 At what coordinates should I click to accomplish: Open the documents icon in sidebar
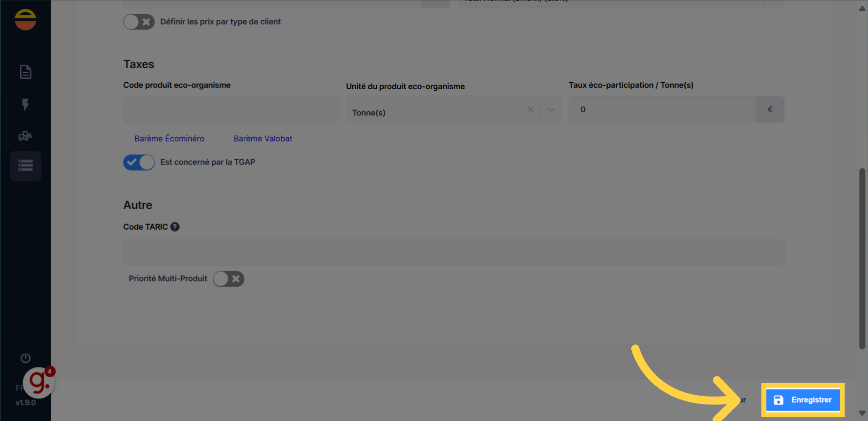tap(25, 72)
